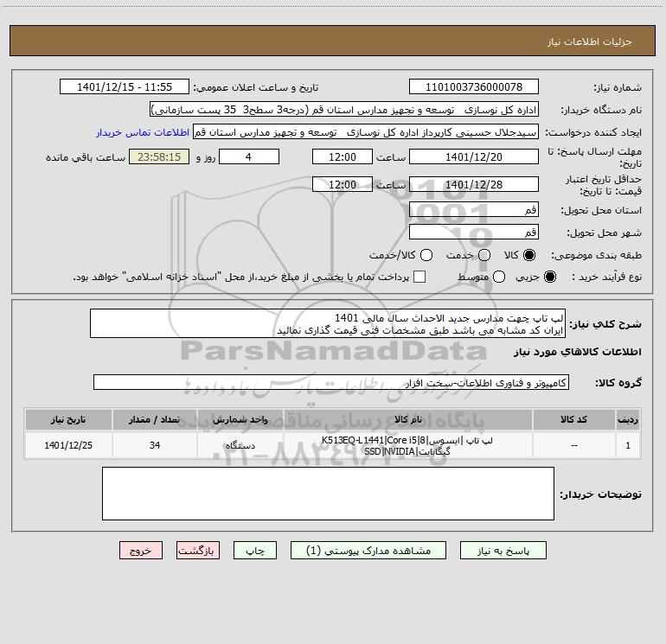The height and width of the screenshot is (644, 666).
Task: Click the delivery city field قم
Action: (474, 232)
